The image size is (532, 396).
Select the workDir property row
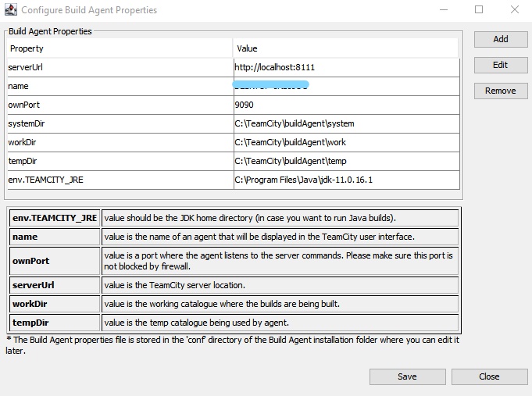pyautogui.click(x=234, y=142)
